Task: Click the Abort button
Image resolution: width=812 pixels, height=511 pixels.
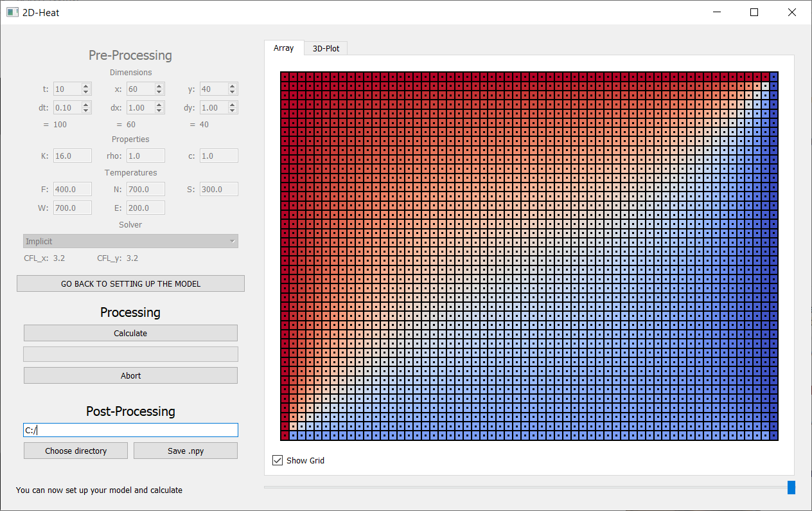Action: 130,375
